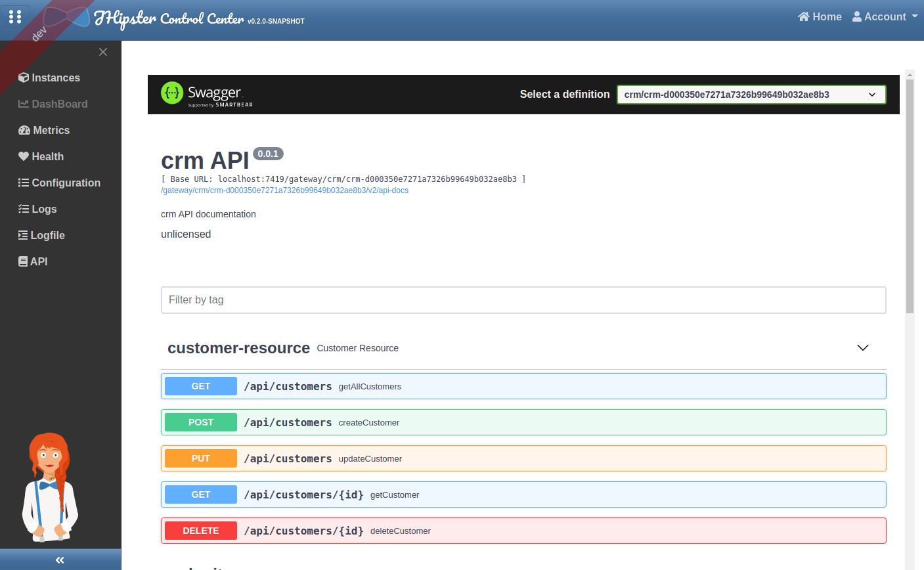The image size is (924, 570).
Task: Collapse the customer-resource section
Action: click(862, 348)
